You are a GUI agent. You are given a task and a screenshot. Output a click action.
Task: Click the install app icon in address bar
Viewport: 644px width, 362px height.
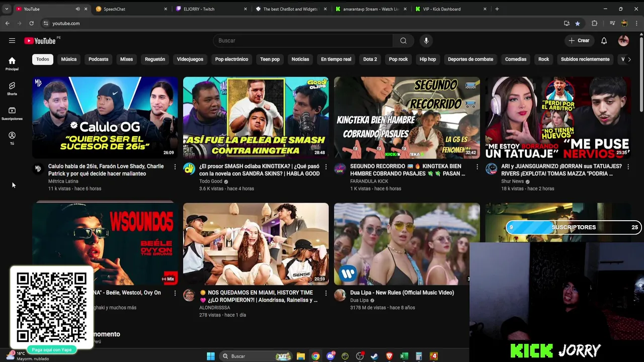point(567,23)
